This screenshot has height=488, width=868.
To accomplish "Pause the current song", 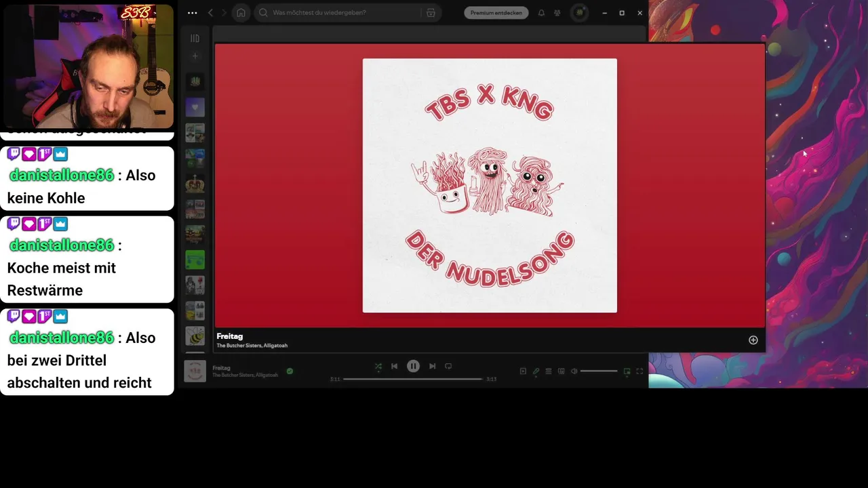I will tap(413, 366).
